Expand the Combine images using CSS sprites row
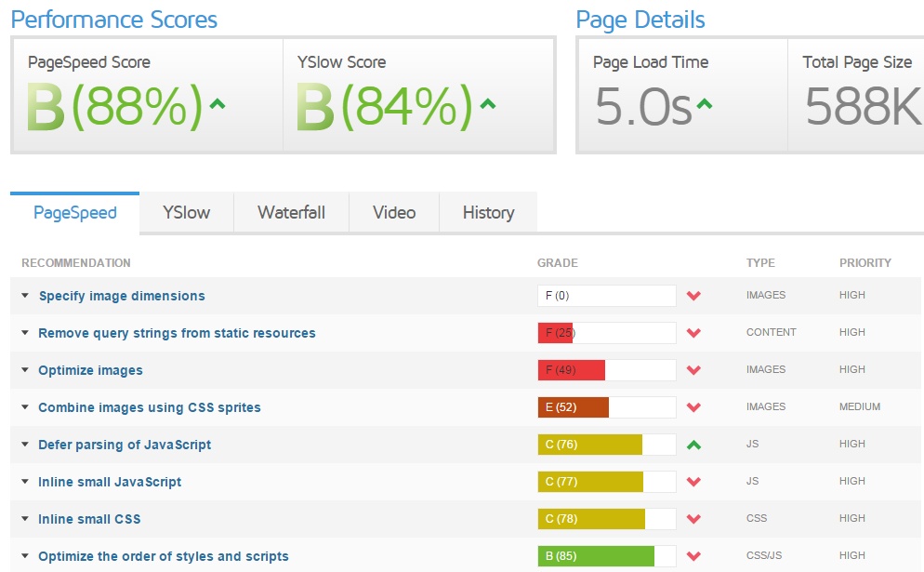This screenshot has width=924, height=572. (26, 407)
